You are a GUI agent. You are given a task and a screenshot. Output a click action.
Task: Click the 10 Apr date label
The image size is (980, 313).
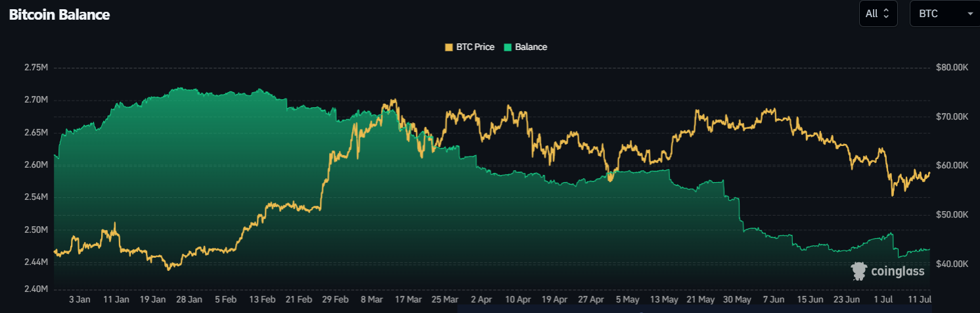pos(518,299)
